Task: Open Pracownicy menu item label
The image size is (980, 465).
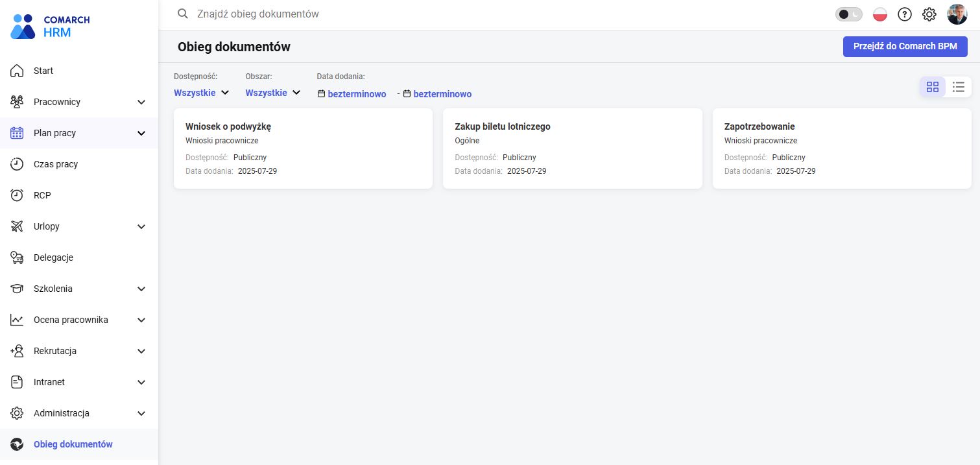Action: point(57,102)
